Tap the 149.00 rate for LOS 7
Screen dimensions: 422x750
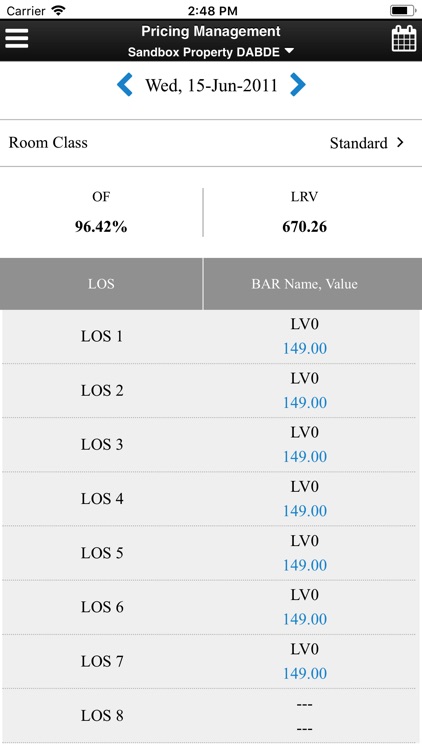[x=305, y=673]
